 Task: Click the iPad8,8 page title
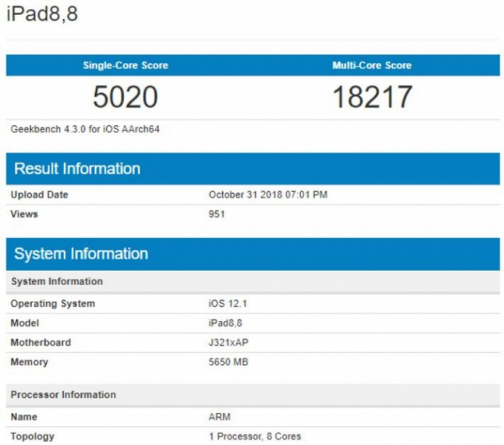pyautogui.click(x=42, y=14)
